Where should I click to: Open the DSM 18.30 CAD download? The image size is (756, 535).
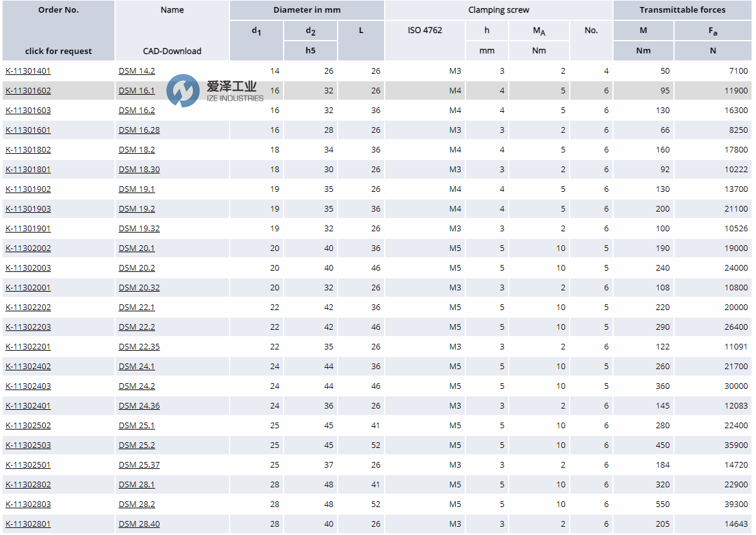pyautogui.click(x=138, y=169)
